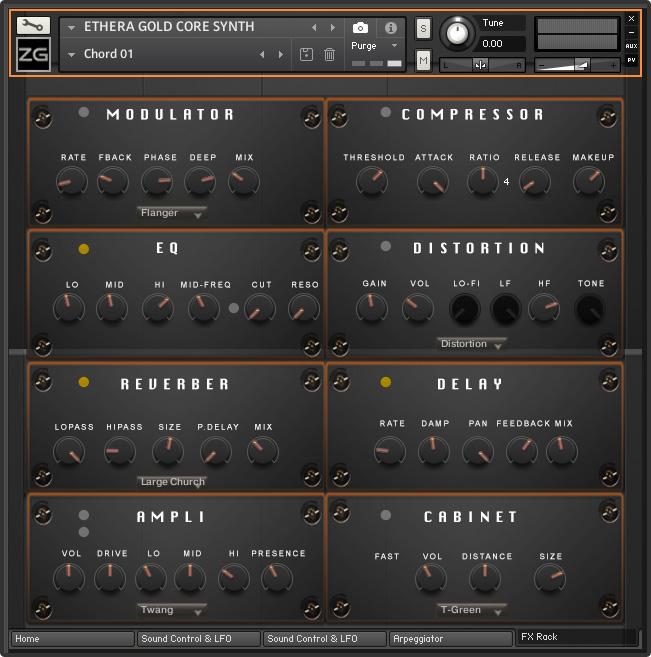Toggle PV button in header
Viewport: 651px width, 657px height.
tap(631, 60)
